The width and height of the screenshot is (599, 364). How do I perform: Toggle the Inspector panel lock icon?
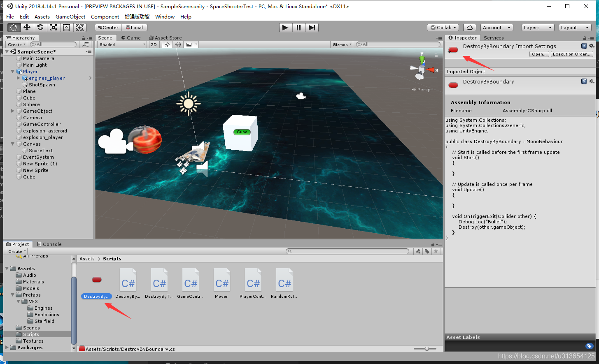point(585,38)
